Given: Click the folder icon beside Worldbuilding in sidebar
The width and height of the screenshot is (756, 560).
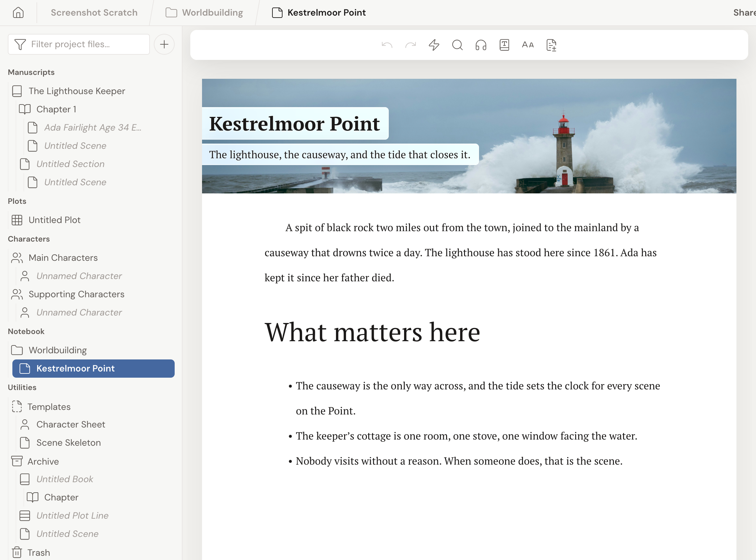Looking at the screenshot, I should 17,350.
